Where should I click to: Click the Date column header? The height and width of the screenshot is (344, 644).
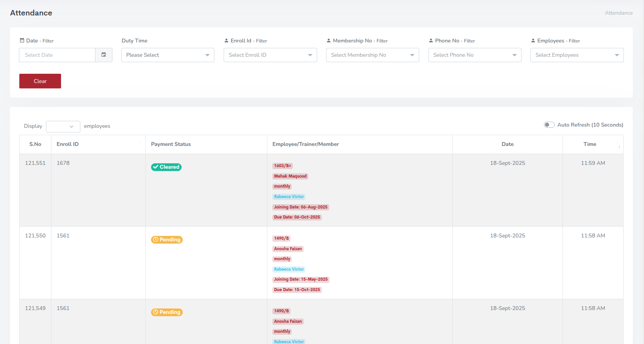click(508, 144)
